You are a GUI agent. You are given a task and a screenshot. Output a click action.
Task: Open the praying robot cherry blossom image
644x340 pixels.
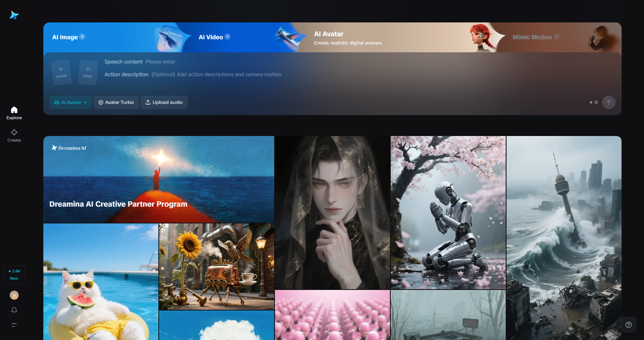pyautogui.click(x=448, y=213)
